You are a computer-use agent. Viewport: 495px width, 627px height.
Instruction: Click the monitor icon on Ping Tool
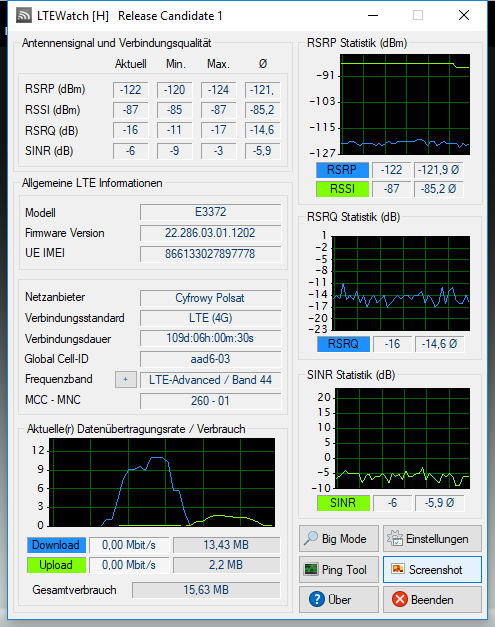click(311, 569)
